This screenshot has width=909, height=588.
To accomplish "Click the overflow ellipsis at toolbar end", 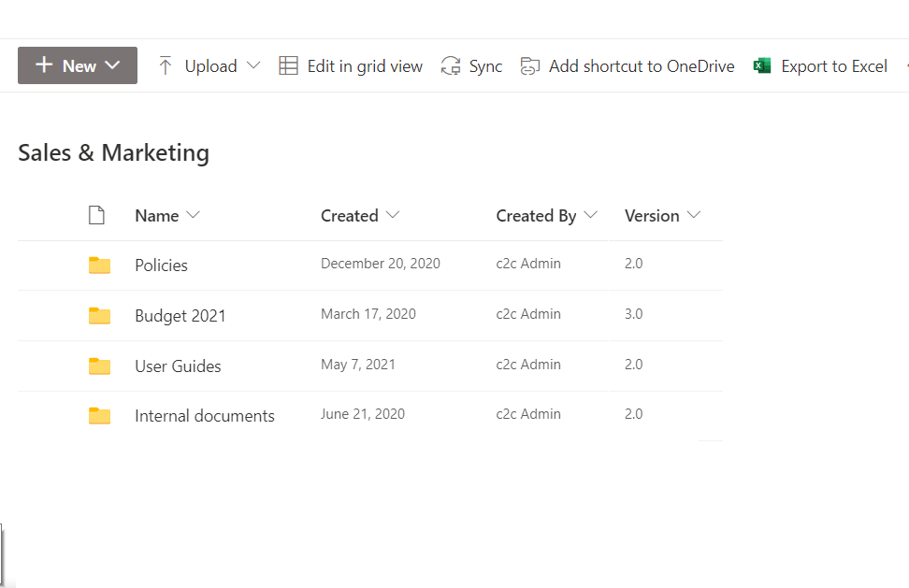I will pos(905,65).
